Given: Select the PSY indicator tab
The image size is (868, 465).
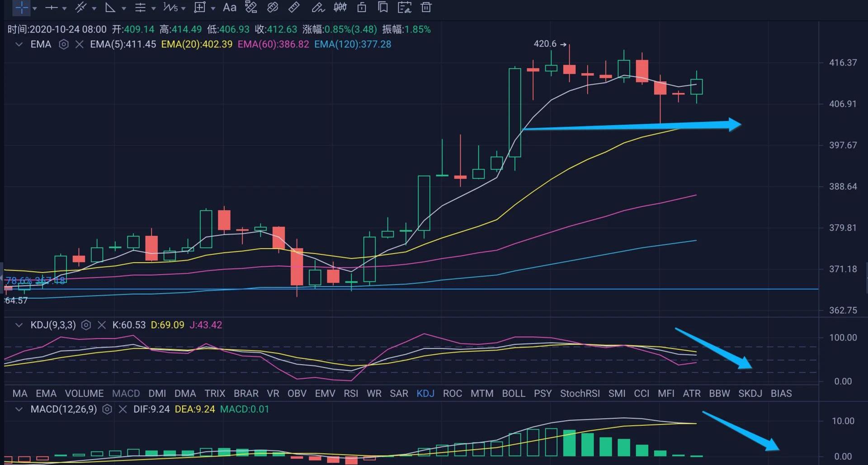Looking at the screenshot, I should click(542, 394).
